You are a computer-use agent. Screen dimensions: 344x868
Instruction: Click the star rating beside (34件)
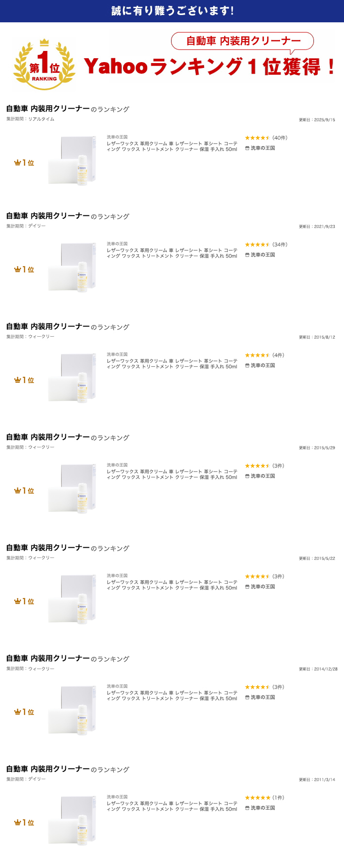point(257,245)
